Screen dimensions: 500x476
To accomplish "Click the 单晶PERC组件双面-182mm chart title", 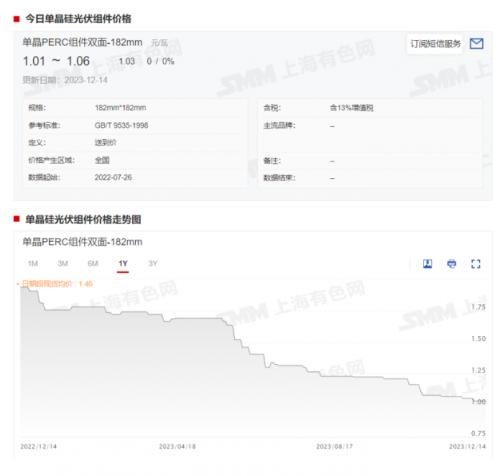I will click(x=82, y=242).
